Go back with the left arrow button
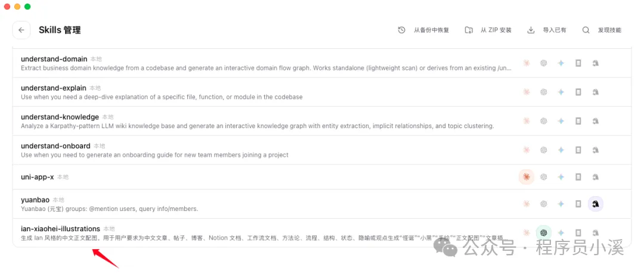This screenshot has width=644, height=273. [x=21, y=30]
